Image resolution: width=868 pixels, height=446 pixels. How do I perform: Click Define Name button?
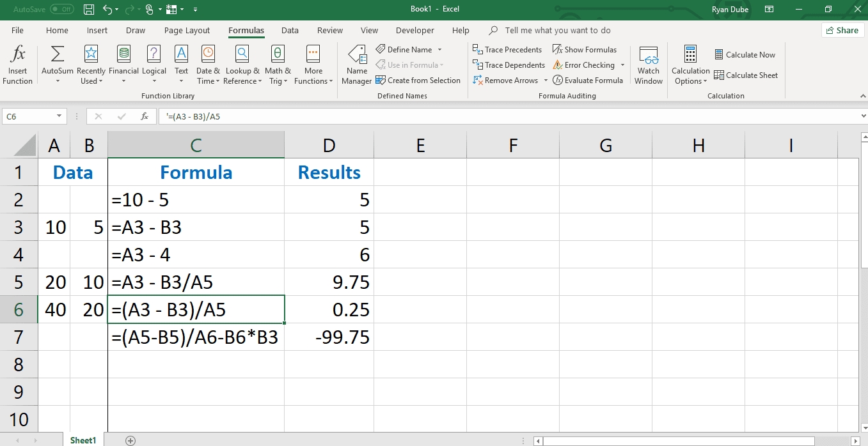(409, 49)
